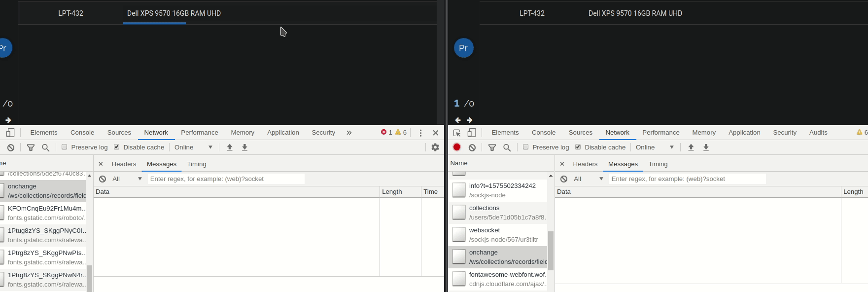The image size is (868, 292).
Task: Clear network log in left DevTools
Action: (11, 147)
